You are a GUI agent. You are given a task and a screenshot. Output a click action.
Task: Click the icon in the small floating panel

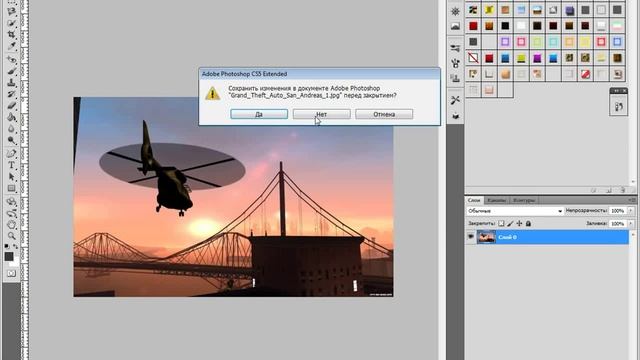pos(618,107)
